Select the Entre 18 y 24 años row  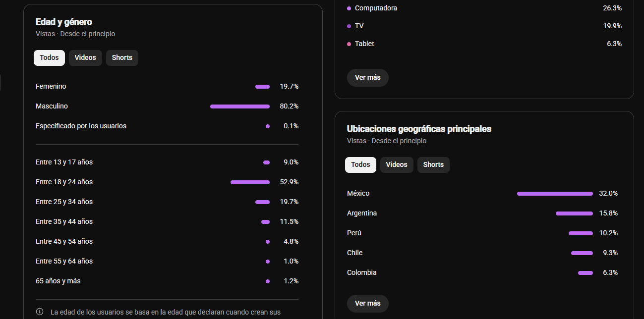pyautogui.click(x=167, y=182)
